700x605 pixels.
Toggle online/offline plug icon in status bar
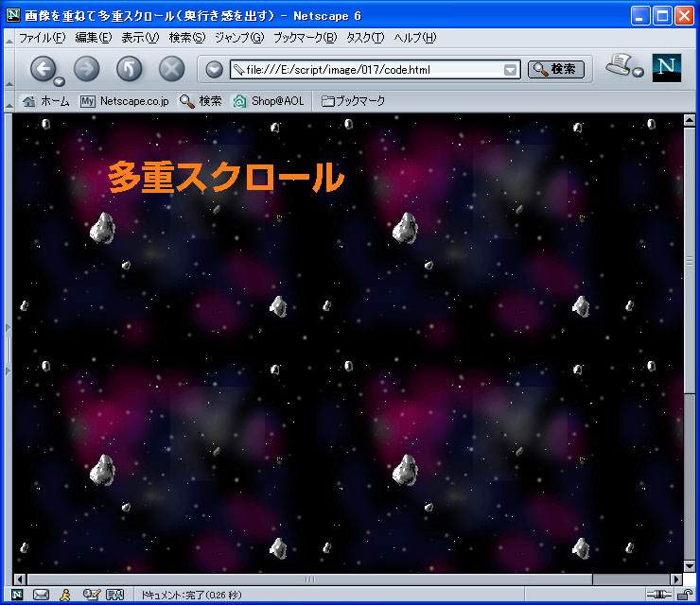[x=659, y=595]
